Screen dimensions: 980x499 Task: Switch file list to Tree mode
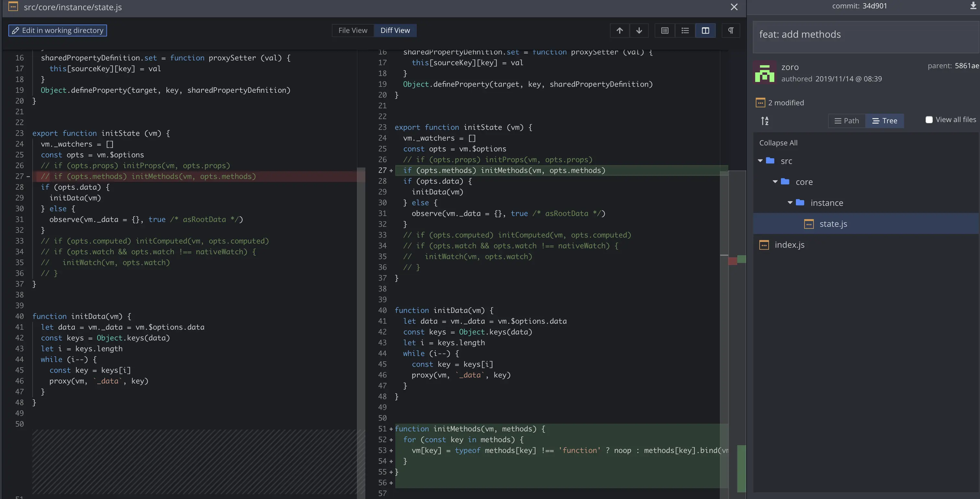(884, 121)
